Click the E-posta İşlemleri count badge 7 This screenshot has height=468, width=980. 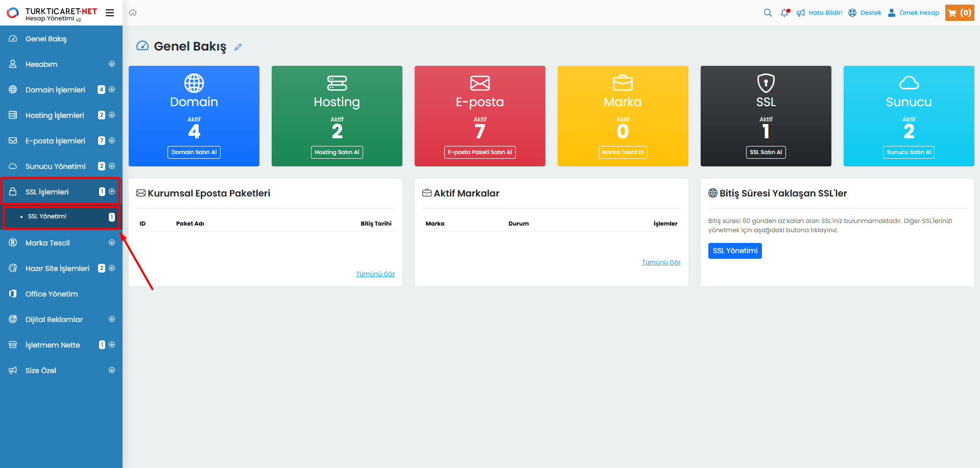[x=101, y=141]
